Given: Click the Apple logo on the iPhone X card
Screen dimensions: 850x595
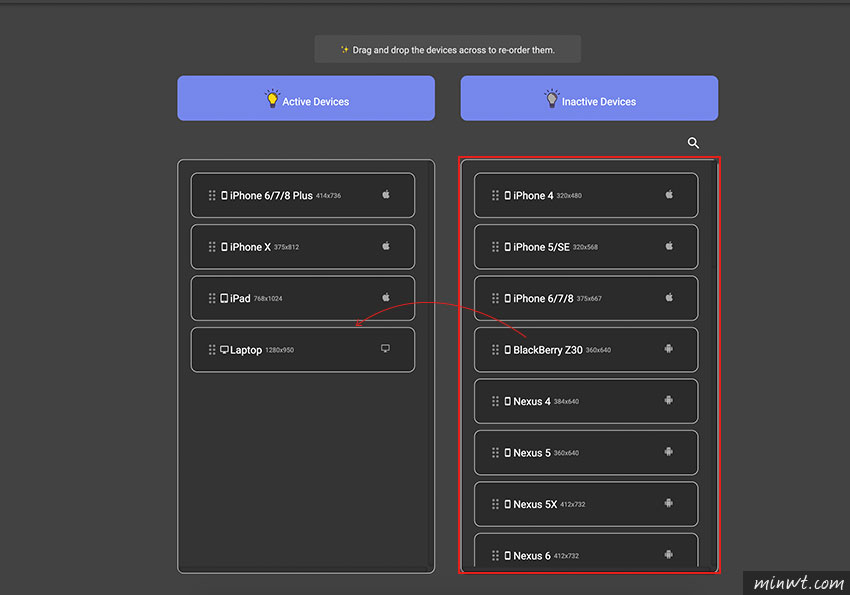Looking at the screenshot, I should 386,246.
